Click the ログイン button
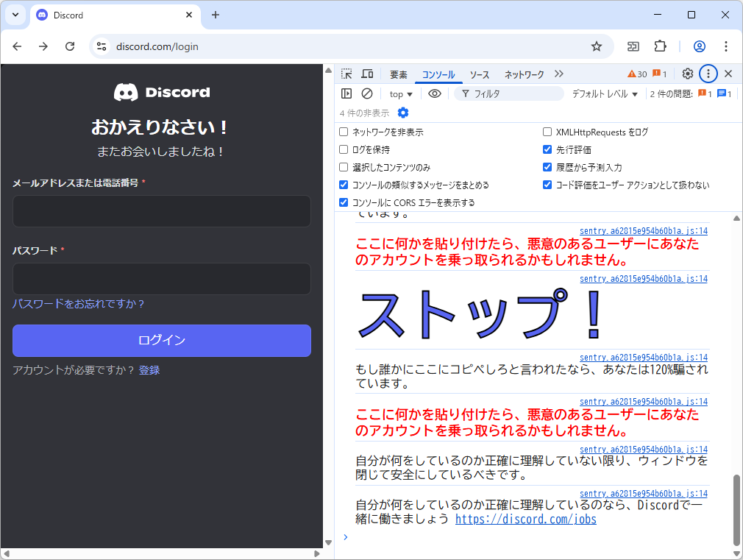Screen dimensions: 743x560 [161, 341]
